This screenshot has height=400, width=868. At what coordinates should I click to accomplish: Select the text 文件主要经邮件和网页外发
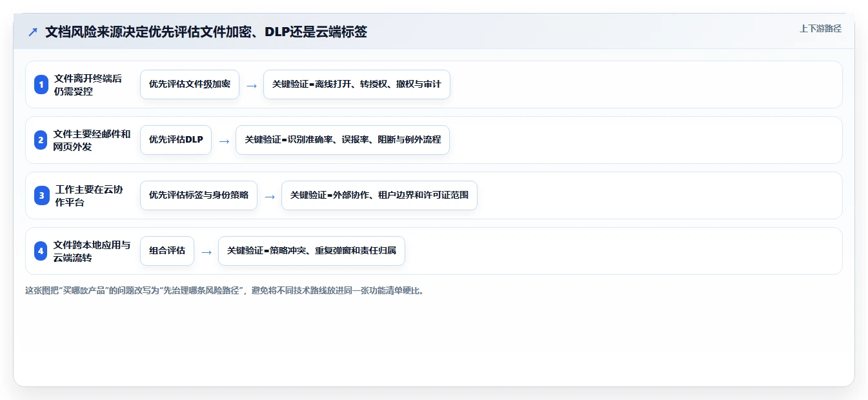[x=92, y=140]
